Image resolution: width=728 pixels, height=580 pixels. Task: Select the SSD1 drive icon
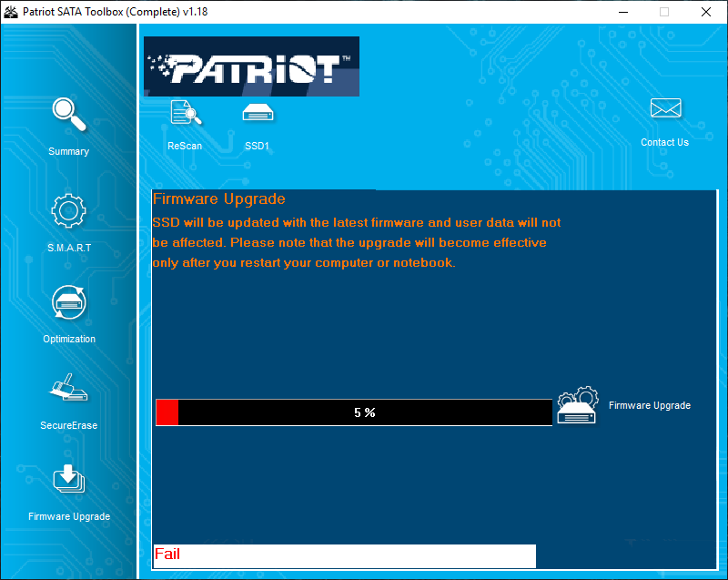[258, 112]
